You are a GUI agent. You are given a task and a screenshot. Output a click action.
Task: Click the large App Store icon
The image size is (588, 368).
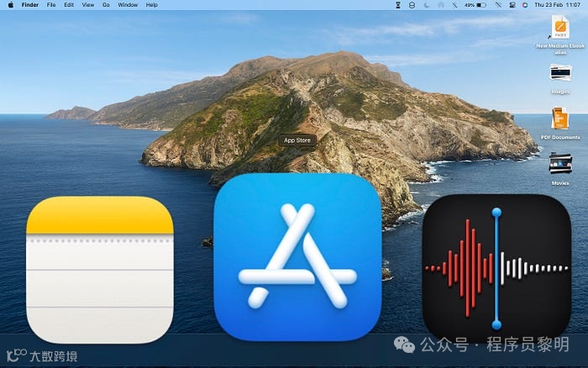pyautogui.click(x=297, y=257)
